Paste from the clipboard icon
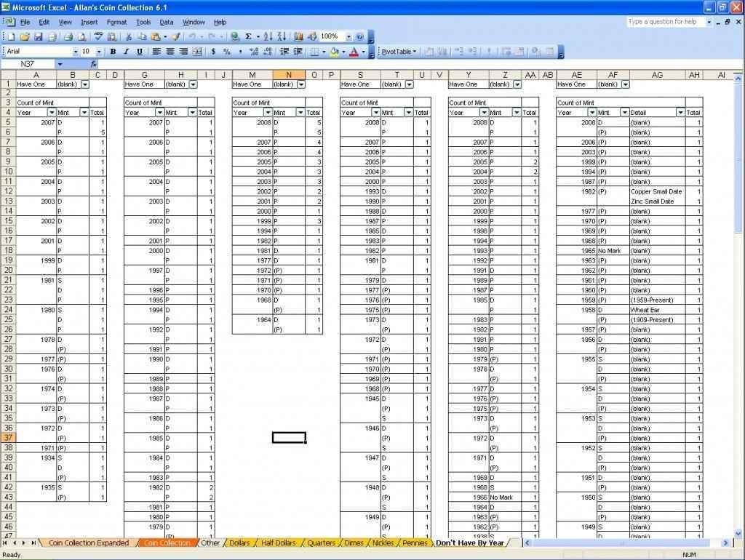 click(156, 36)
